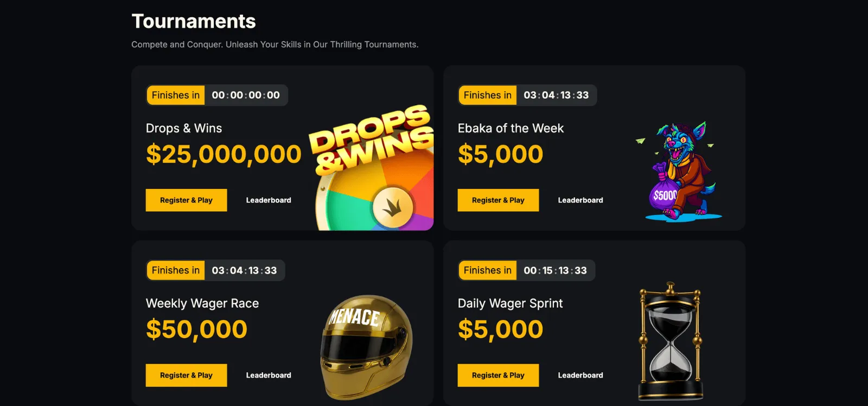
Task: Open the Drops & Wins leaderboard
Action: click(269, 200)
